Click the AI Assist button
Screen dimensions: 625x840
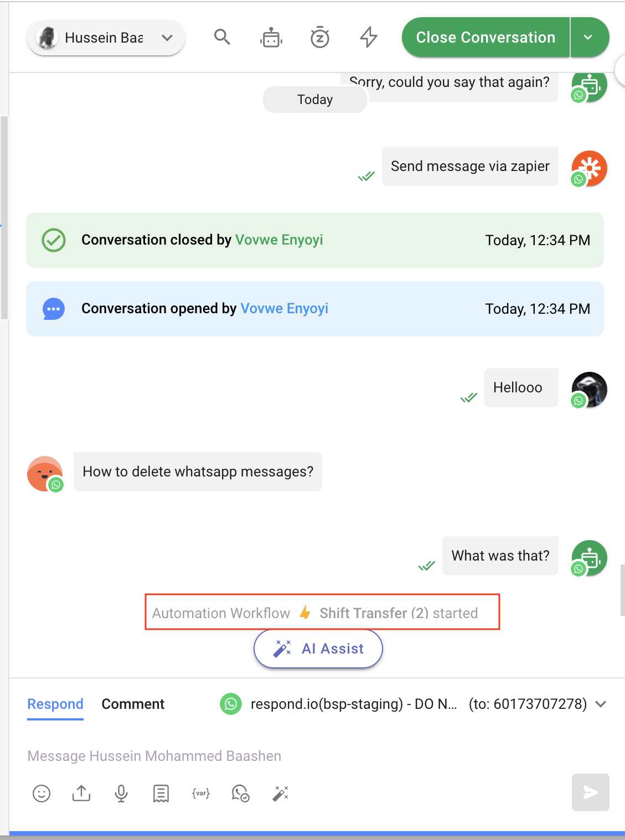318,649
